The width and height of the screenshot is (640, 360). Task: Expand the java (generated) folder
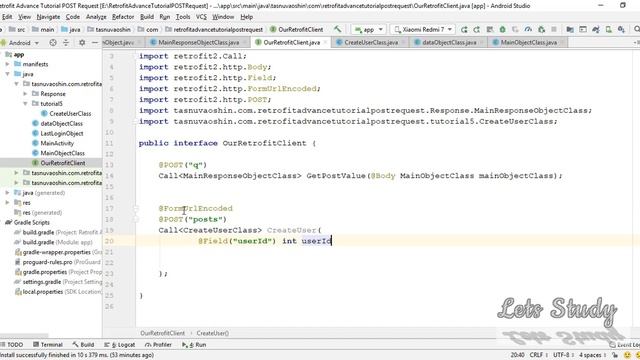point(7,193)
